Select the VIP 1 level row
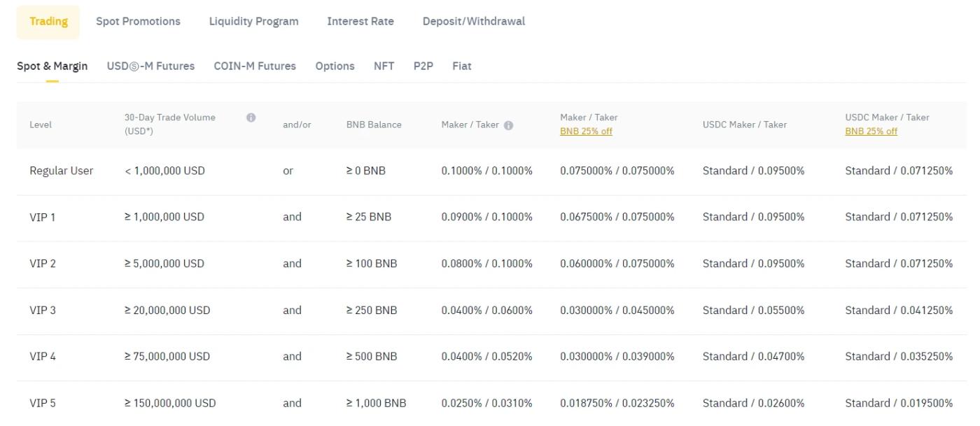 click(42, 217)
